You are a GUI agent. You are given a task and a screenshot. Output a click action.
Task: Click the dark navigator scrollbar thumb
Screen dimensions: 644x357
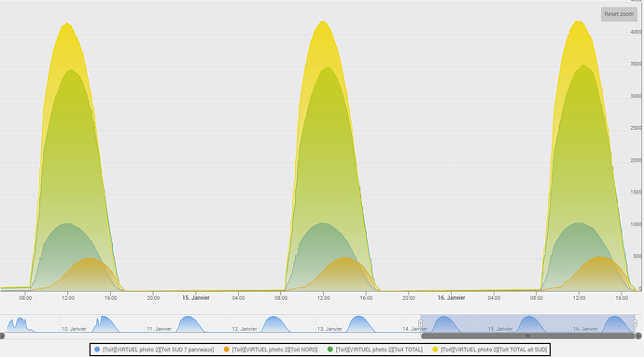528,336
